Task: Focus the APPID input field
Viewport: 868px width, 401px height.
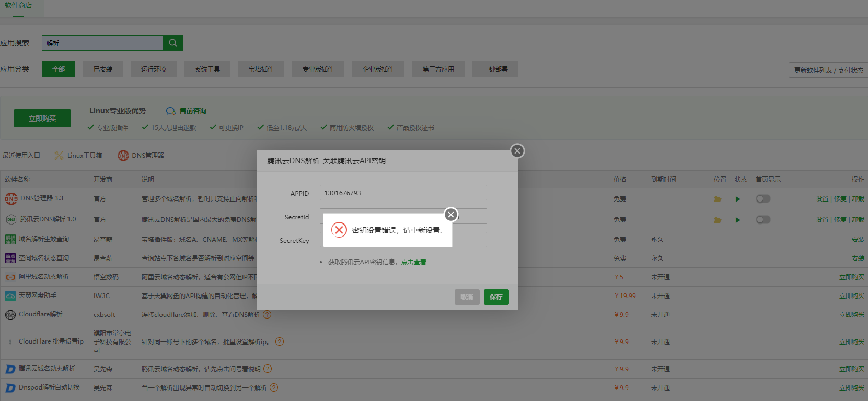Action: pyautogui.click(x=403, y=193)
